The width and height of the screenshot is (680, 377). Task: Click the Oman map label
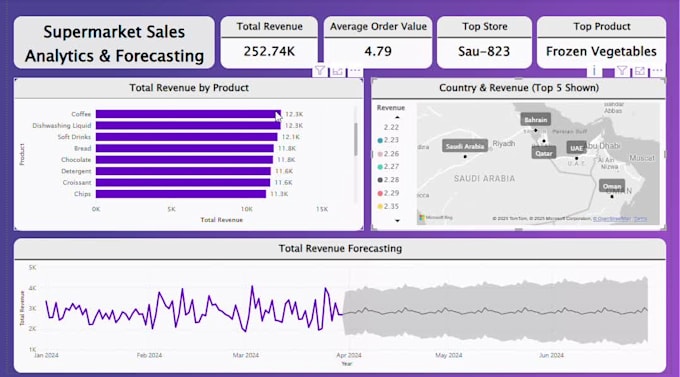coord(612,186)
